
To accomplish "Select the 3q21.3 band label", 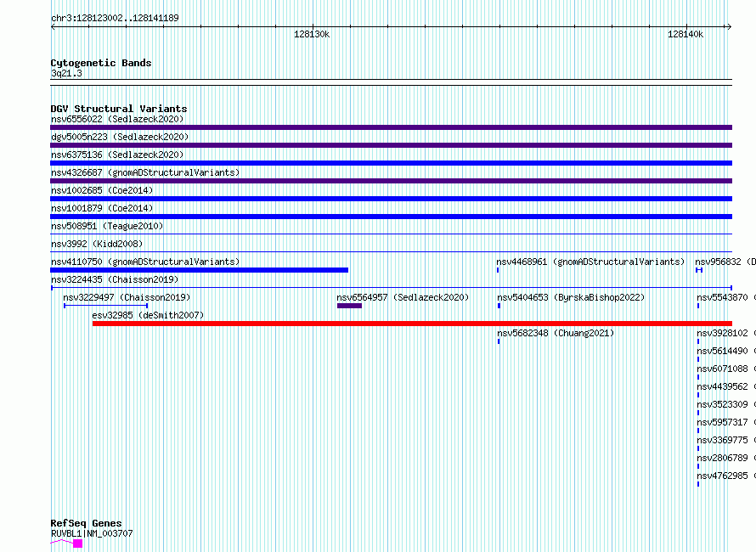I will click(66, 73).
